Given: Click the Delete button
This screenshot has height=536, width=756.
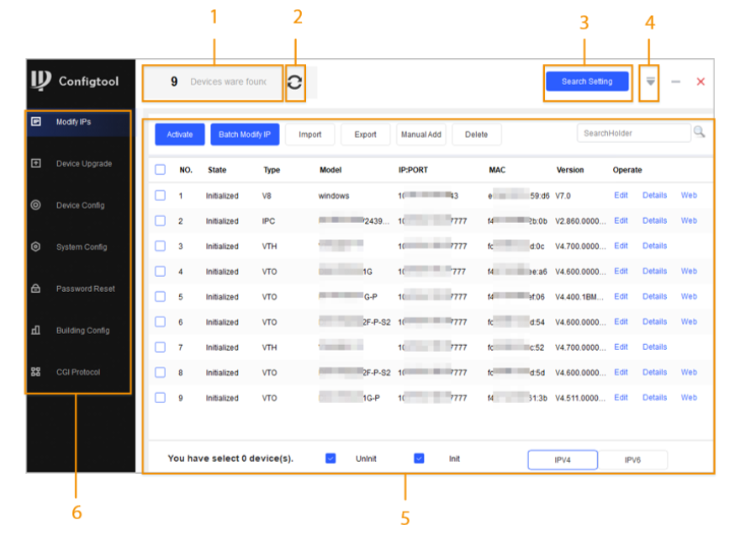Looking at the screenshot, I should tap(476, 135).
